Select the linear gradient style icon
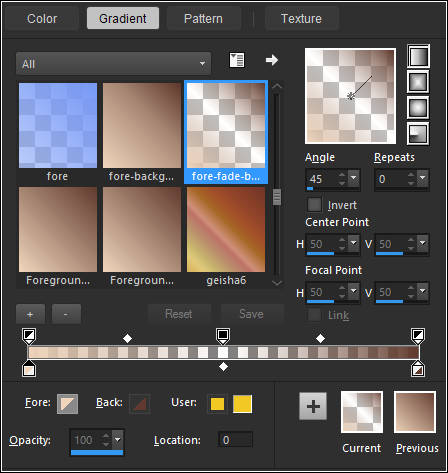 point(418,56)
